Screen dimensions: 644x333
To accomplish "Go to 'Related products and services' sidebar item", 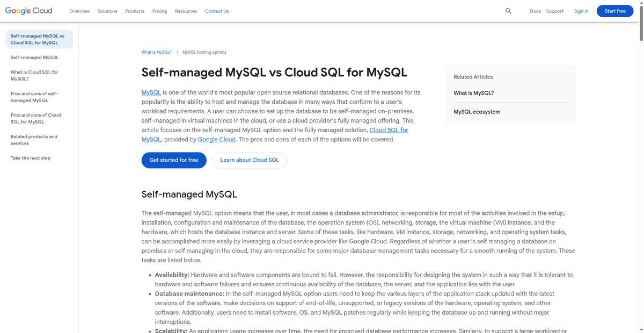I will point(34,140).
